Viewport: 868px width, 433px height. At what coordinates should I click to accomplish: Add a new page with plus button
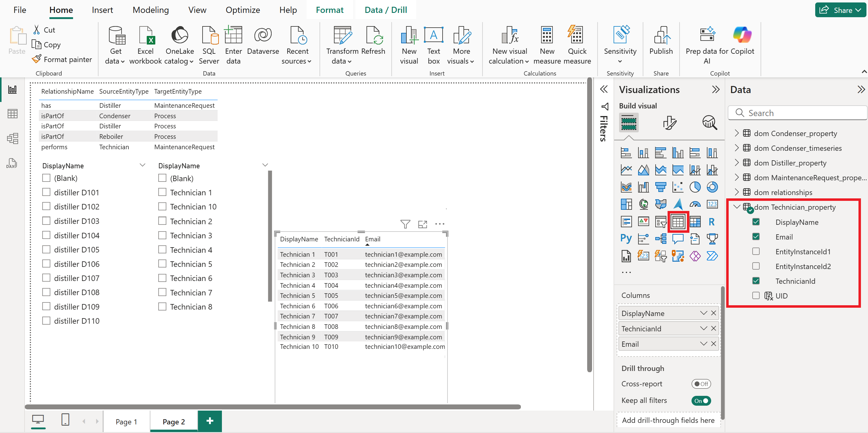tap(210, 421)
